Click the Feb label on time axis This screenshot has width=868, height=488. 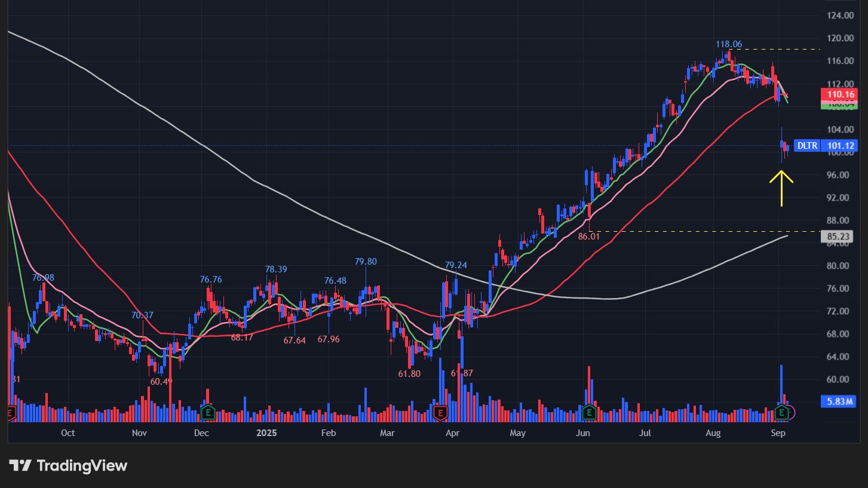pyautogui.click(x=329, y=432)
